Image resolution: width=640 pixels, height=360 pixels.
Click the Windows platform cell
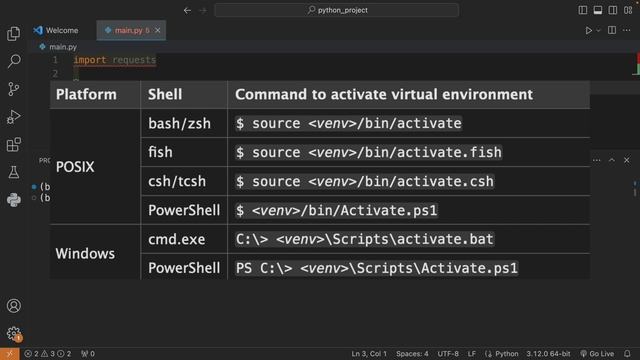tap(95, 253)
